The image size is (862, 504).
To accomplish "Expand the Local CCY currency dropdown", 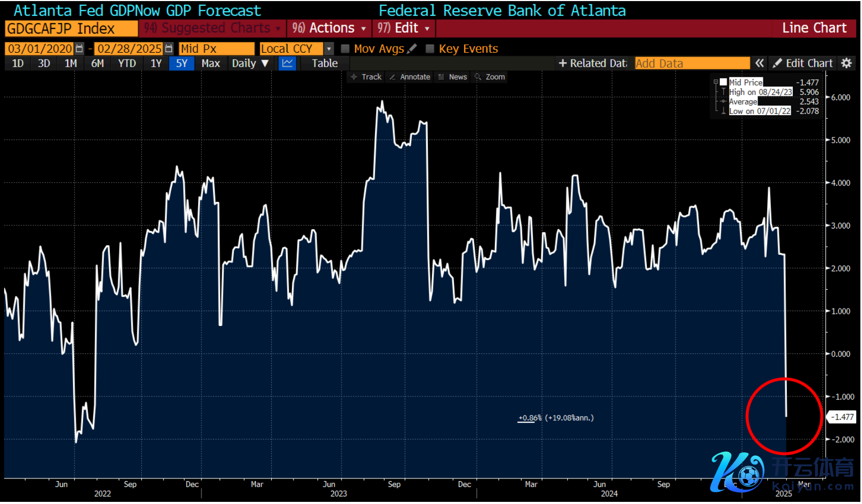I will (x=329, y=49).
